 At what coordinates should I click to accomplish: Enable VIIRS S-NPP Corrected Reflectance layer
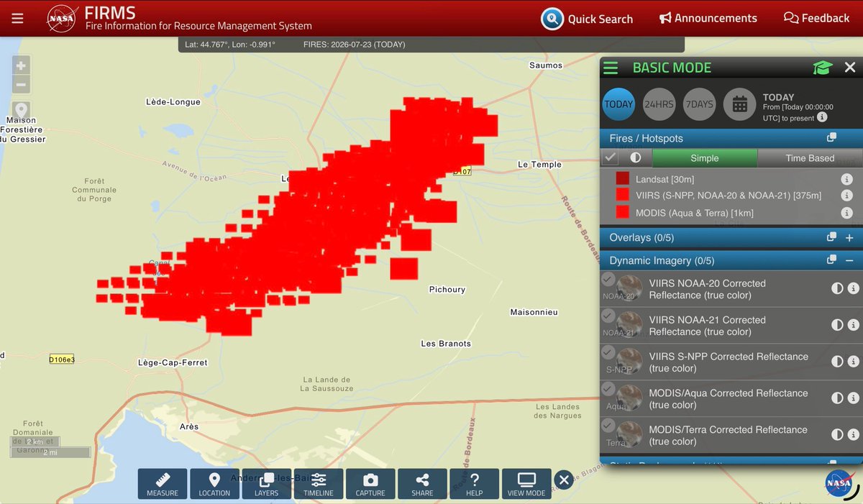tap(608, 352)
